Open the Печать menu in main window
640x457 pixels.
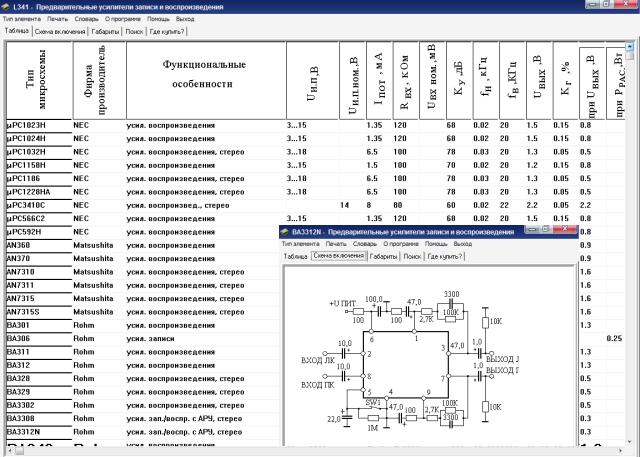58,19
